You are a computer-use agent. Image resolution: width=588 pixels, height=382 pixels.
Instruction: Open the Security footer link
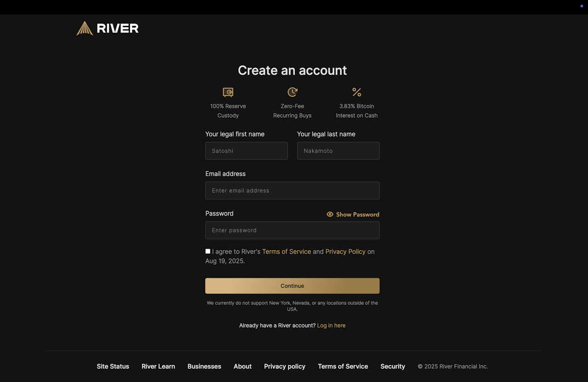(393, 366)
